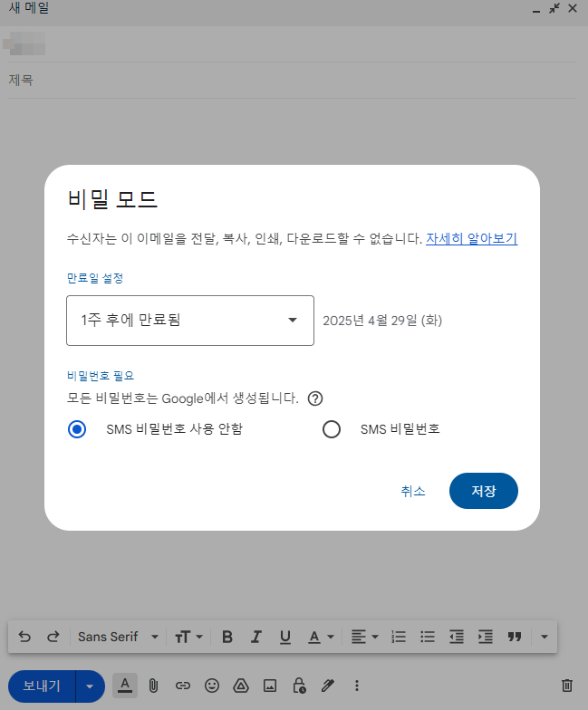Open the more options three-dot menu
The height and width of the screenshot is (710, 588).
(x=357, y=686)
